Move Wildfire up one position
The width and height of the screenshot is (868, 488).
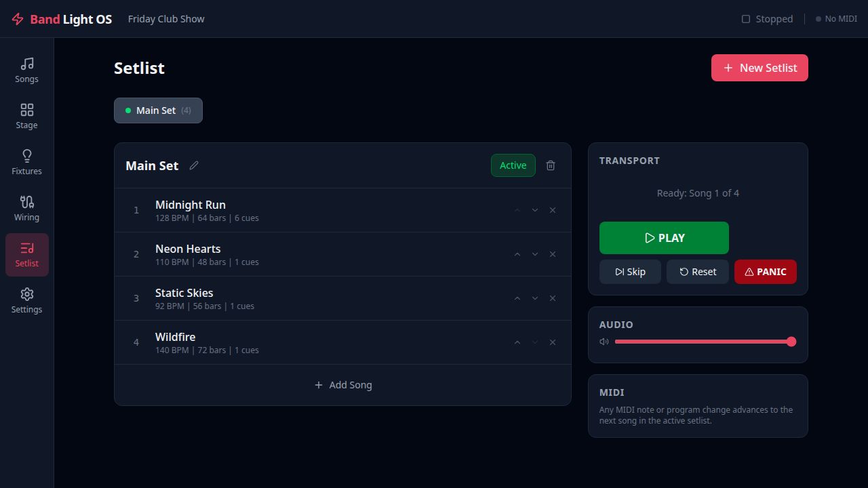point(517,342)
